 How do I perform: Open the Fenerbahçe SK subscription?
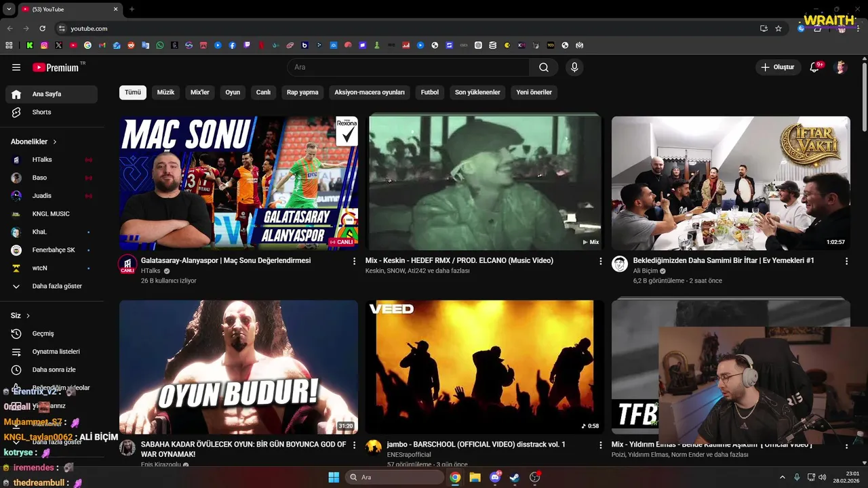pyautogui.click(x=52, y=250)
